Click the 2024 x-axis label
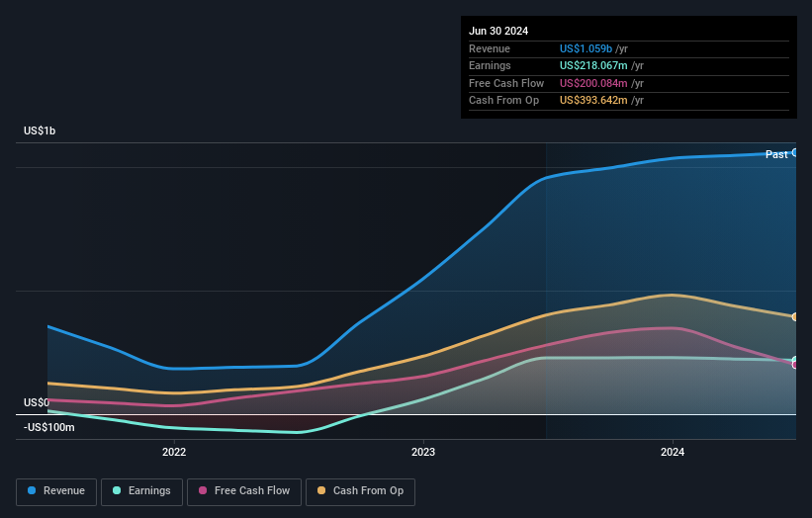 pyautogui.click(x=673, y=452)
